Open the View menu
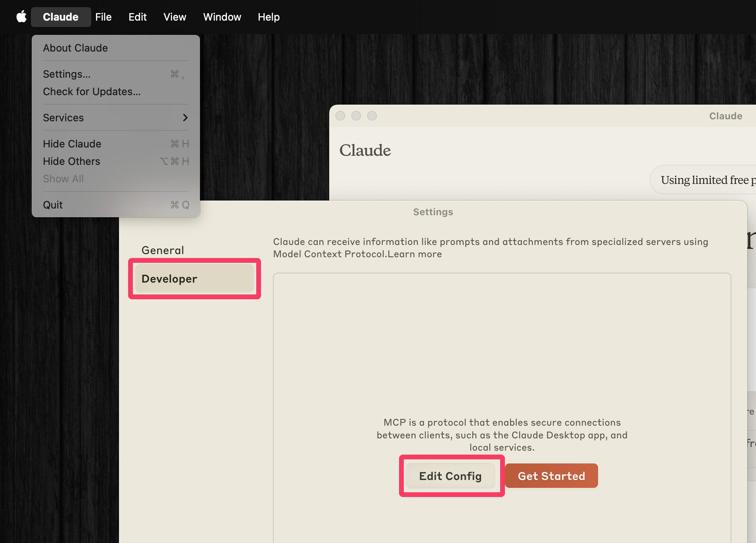756x543 pixels. click(175, 17)
